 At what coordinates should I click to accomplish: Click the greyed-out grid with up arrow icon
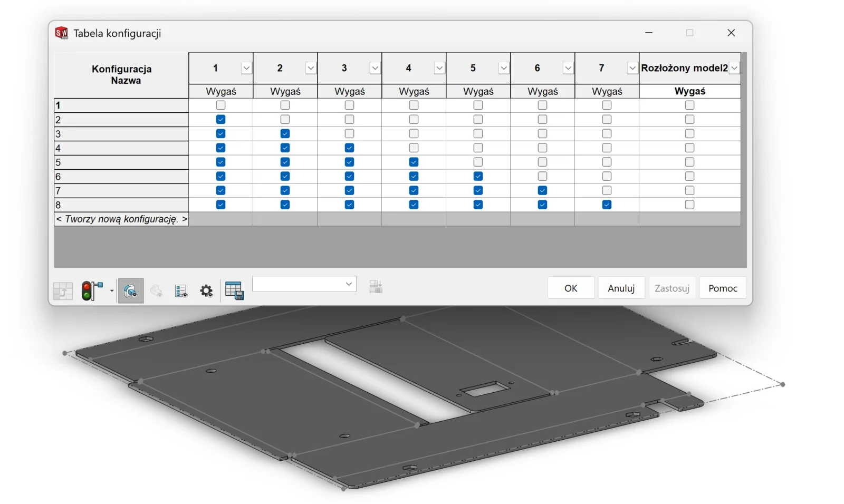(x=63, y=290)
